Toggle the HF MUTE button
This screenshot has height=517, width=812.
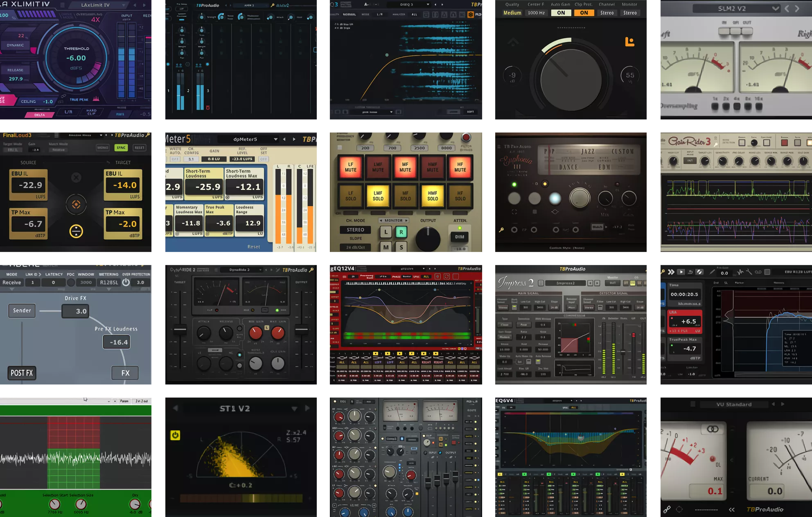pyautogui.click(x=460, y=167)
